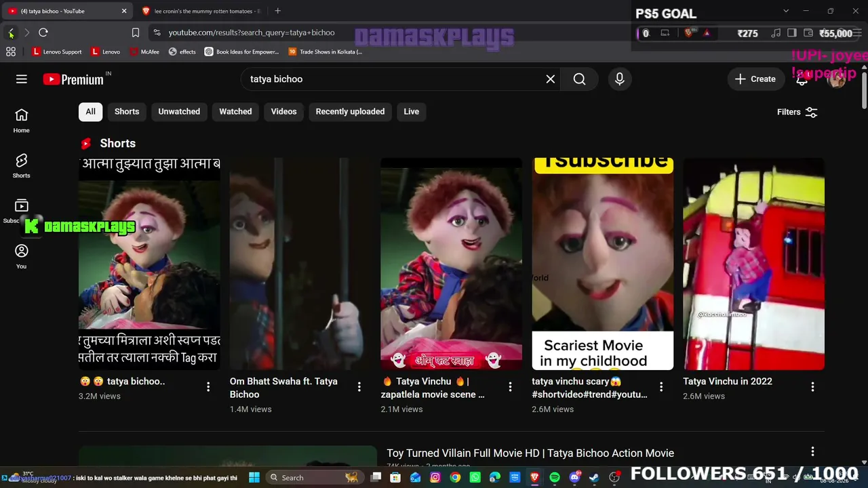Viewport: 868px width, 488px height.
Task: Open Shorts in the sidebar
Action: [22, 166]
